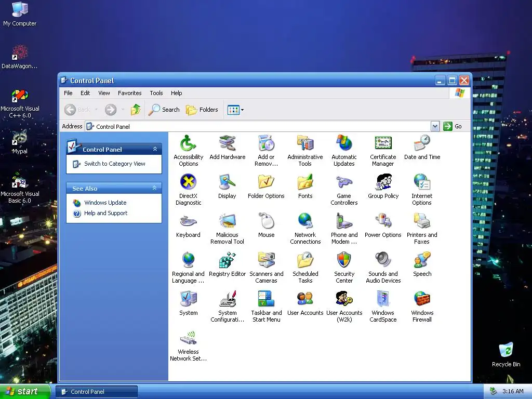Screen dimensions: 532x399
Task: Collapse the Control Panel side section
Action: tap(155, 149)
